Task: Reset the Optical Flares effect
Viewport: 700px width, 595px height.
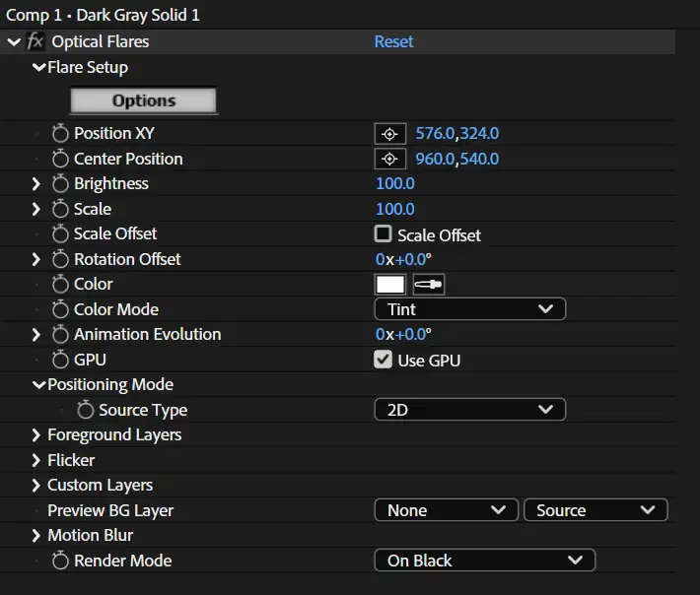Action: click(x=393, y=41)
